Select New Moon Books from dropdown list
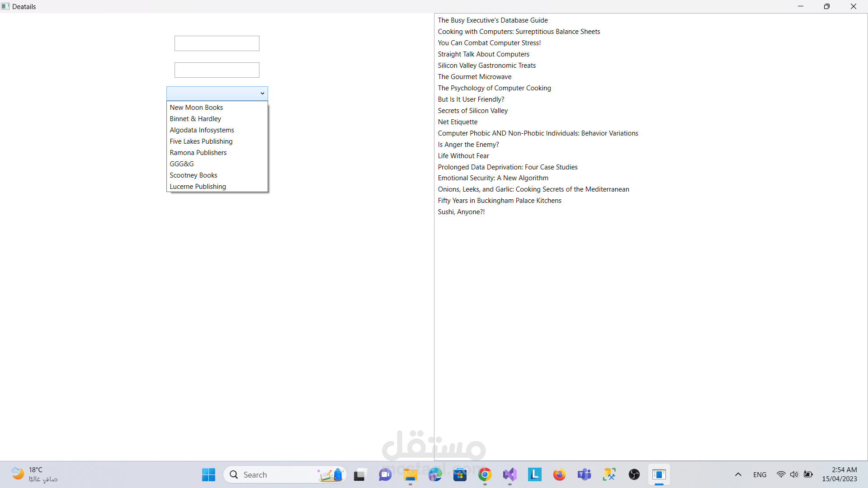Viewport: 868px width, 488px height. point(196,108)
